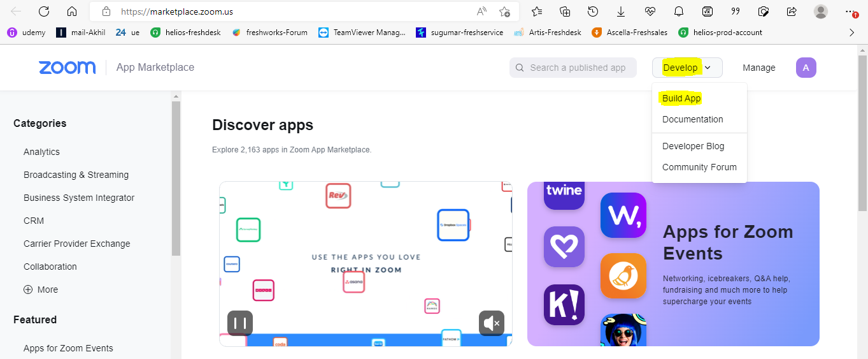Select Broadcasting & Streaming category
Image resolution: width=868 pixels, height=359 pixels.
(x=76, y=175)
